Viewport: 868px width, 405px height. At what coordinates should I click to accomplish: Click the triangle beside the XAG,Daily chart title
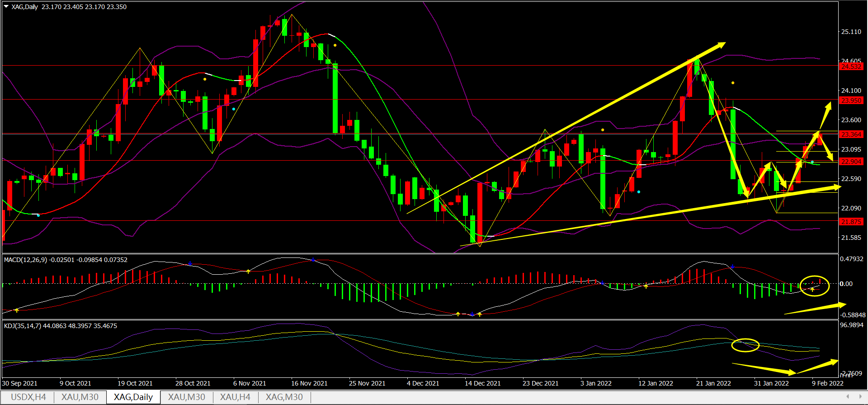click(6, 7)
